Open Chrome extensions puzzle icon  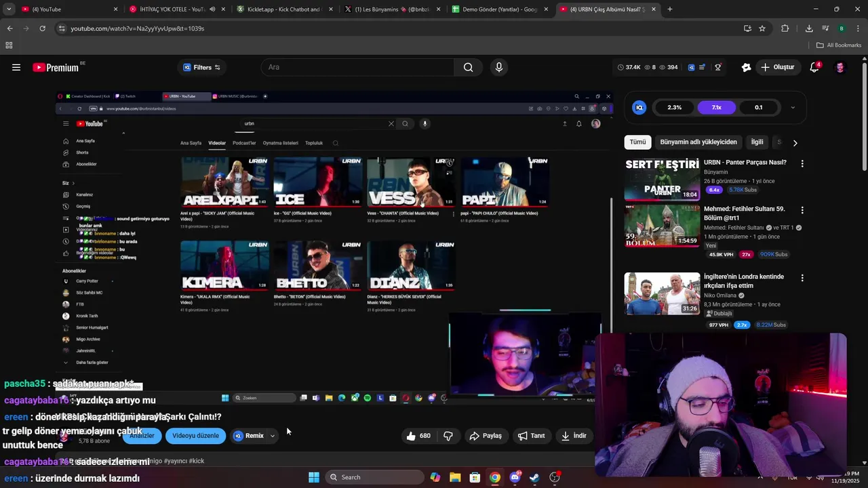(x=785, y=28)
